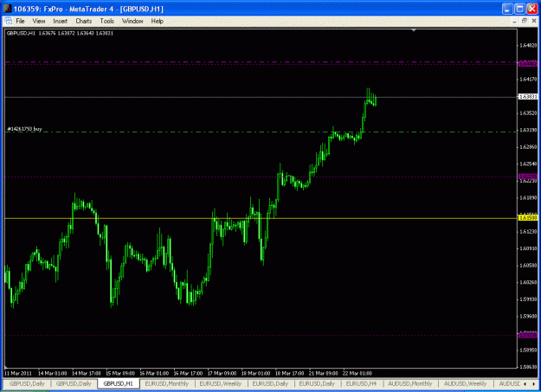Open the GBPUSD,Daily tab adjacent to GBPUSD,H1
541x392 pixels.
(74, 383)
